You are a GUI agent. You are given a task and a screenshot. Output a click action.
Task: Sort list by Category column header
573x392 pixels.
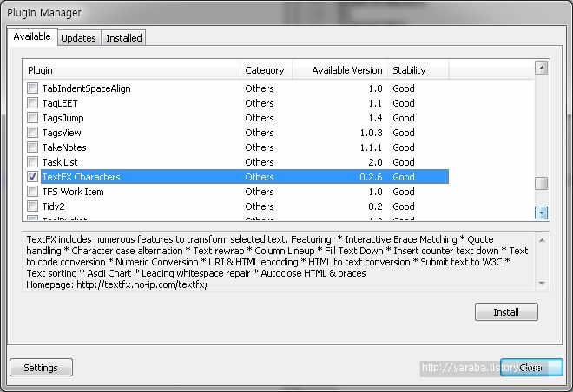coord(266,70)
